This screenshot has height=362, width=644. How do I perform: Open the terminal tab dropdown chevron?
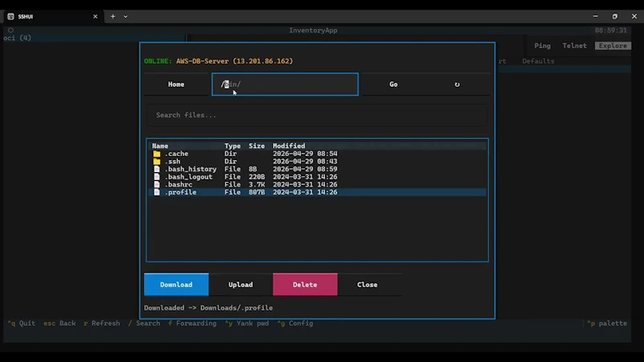pos(126,16)
